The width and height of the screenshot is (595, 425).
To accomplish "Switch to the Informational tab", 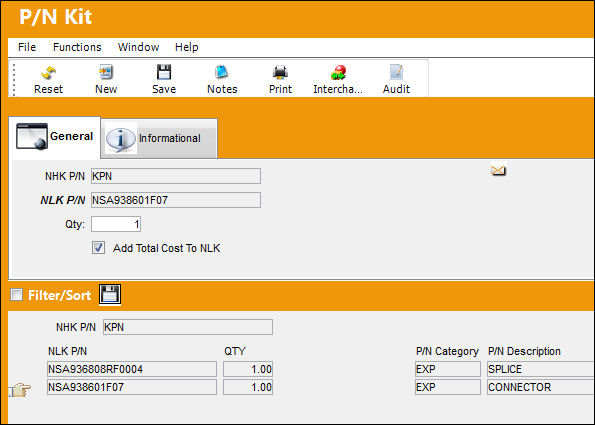I will click(x=159, y=139).
